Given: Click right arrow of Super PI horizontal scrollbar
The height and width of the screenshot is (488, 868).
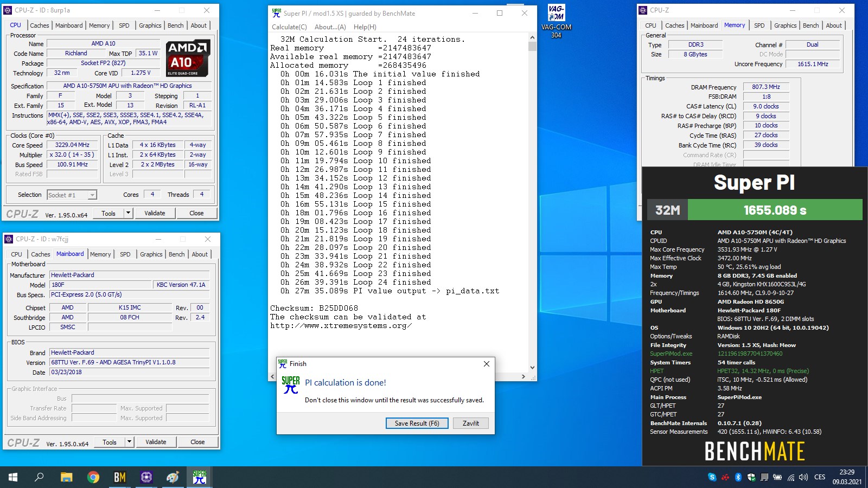Looking at the screenshot, I should tap(523, 376).
